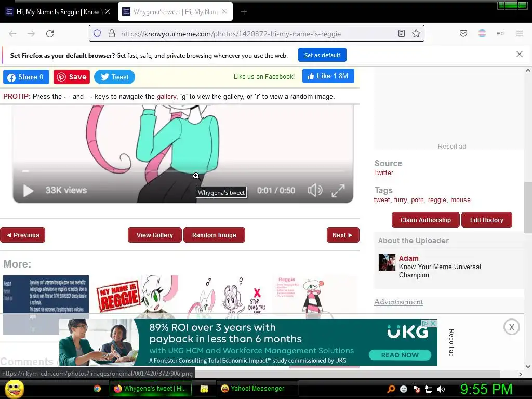Like Know Your Meme on Facebook
The image size is (532, 399).
click(328, 76)
